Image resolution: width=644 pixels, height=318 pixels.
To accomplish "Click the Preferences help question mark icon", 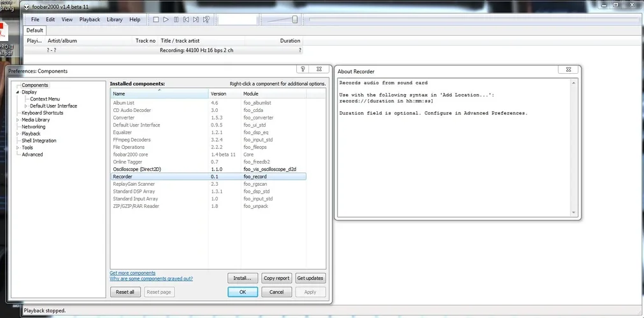I will tap(303, 69).
